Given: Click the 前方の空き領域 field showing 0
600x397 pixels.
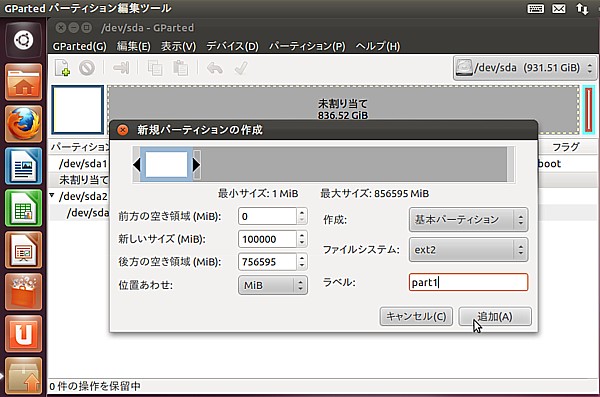Looking at the screenshot, I should coord(267,216).
